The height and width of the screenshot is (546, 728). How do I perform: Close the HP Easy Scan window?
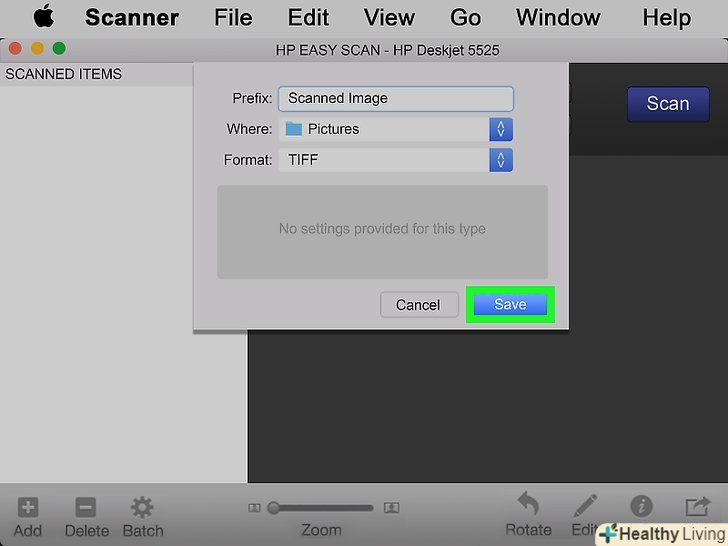[15, 48]
